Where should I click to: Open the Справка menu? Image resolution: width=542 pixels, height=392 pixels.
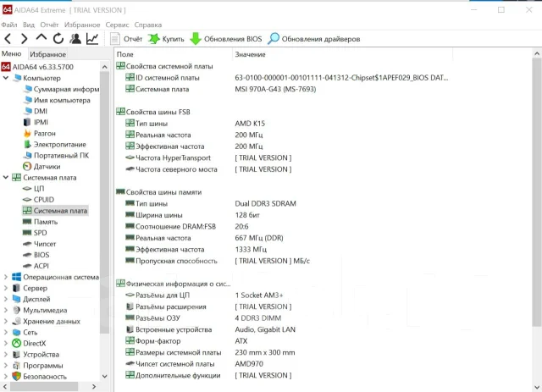(x=148, y=25)
